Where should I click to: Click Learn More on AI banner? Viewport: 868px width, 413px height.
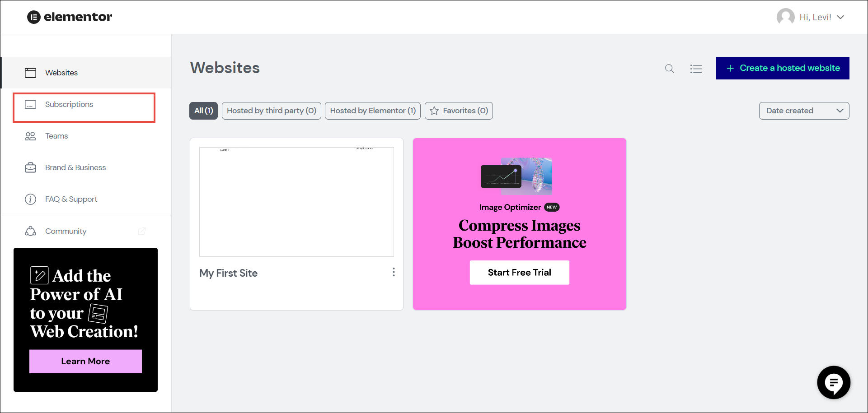tap(85, 362)
